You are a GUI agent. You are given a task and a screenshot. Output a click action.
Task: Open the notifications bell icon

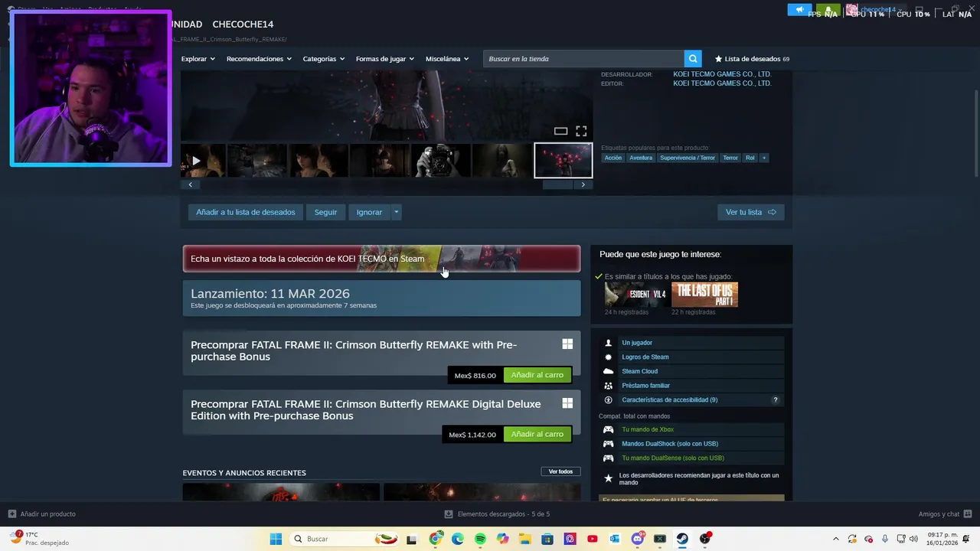[828, 10]
